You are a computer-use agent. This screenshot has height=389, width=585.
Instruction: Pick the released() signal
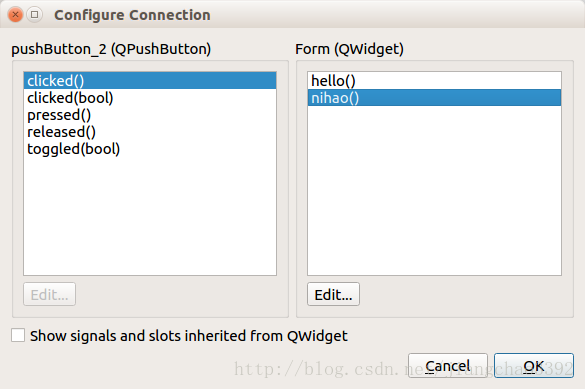click(x=150, y=132)
